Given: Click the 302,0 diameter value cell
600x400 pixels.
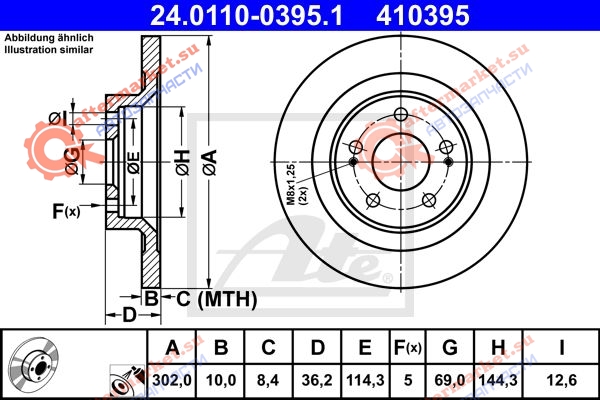Looking at the screenshot, I should pos(172,380).
